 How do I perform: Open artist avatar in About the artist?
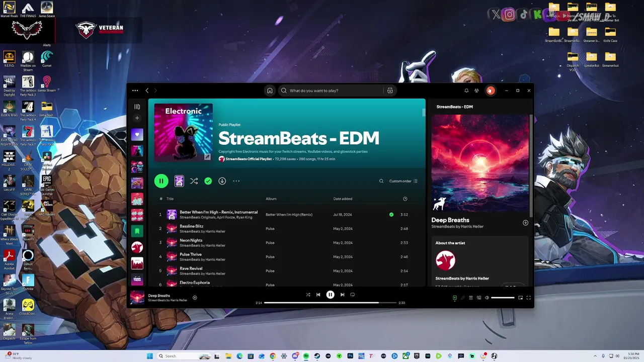[445, 260]
